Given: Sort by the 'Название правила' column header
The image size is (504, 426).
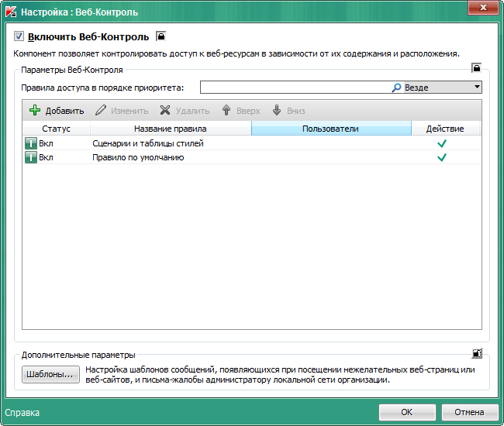Looking at the screenshot, I should point(171,129).
